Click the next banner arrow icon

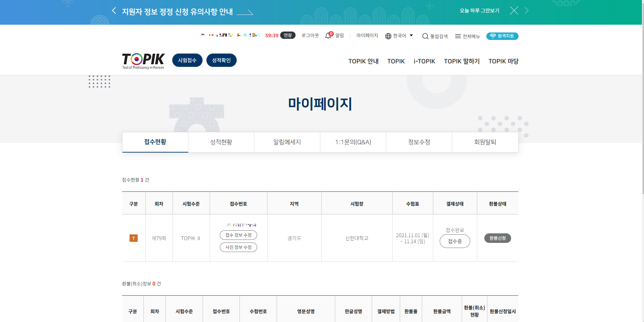(527, 11)
